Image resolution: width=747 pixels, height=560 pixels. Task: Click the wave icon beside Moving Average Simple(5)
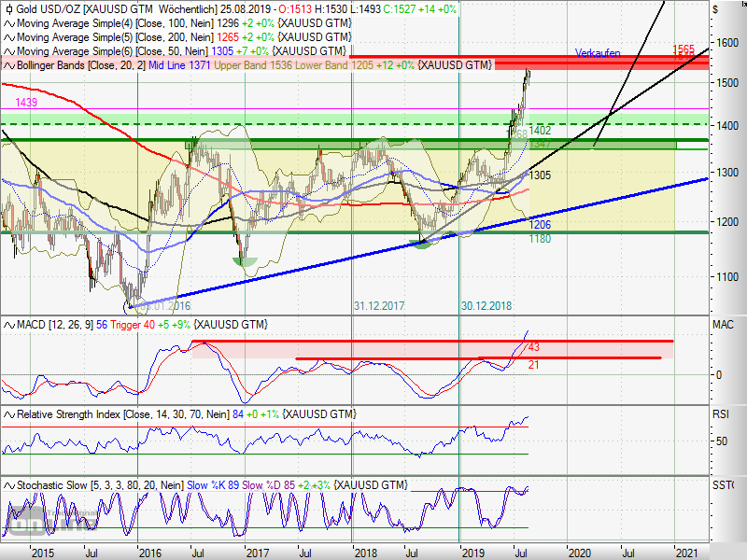coord(9,37)
